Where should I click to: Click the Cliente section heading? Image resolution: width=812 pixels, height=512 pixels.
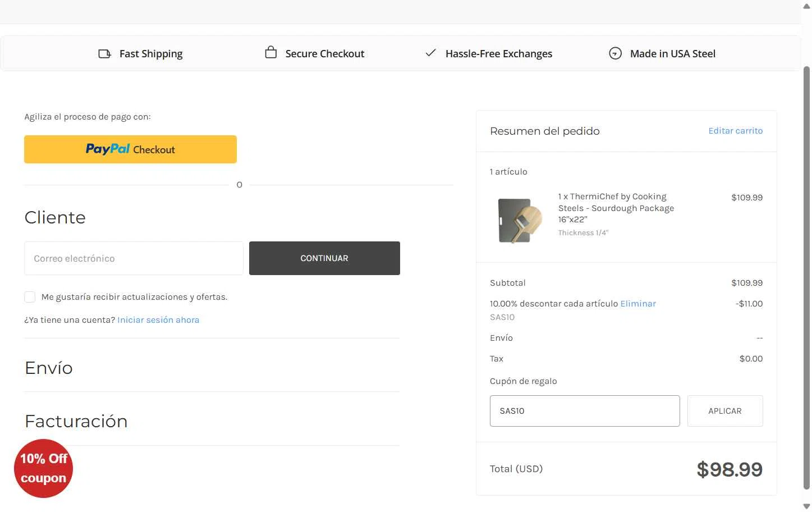[x=55, y=218]
